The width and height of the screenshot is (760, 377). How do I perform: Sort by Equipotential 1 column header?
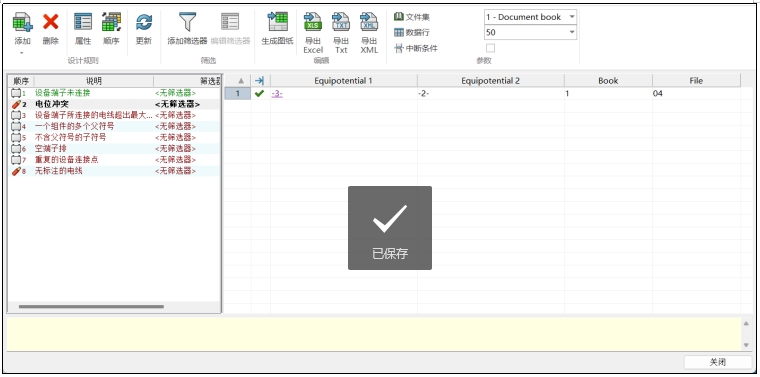coord(344,81)
